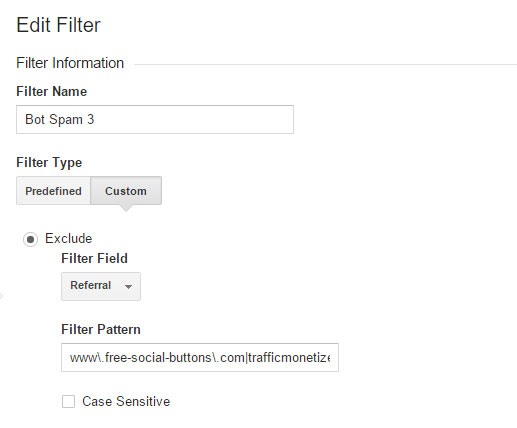
Task: Click the arrow icon beside Referral
Action: pyautogui.click(x=128, y=287)
